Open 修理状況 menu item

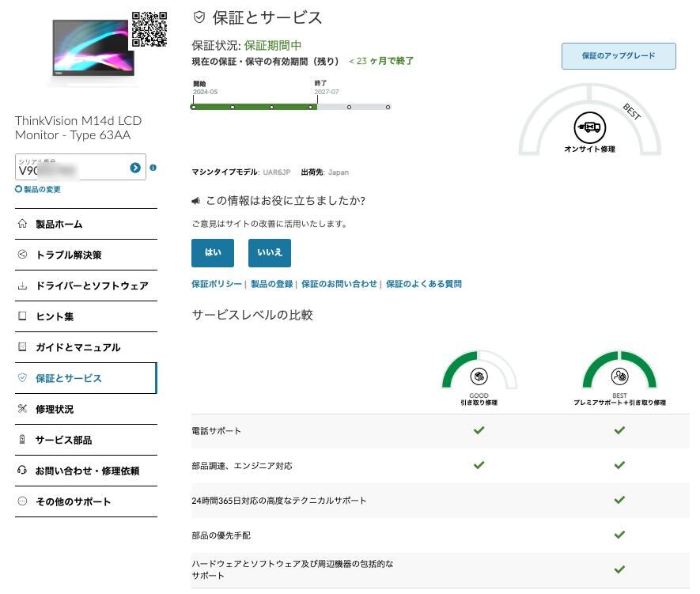[86, 409]
